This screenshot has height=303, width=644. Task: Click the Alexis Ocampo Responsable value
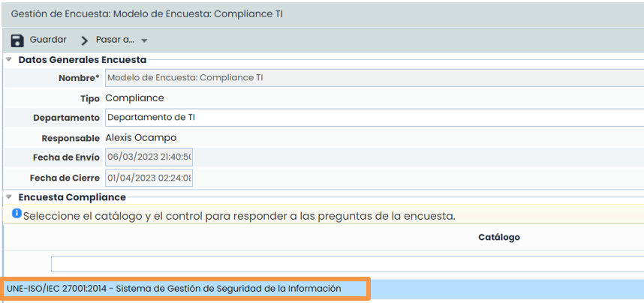(140, 138)
